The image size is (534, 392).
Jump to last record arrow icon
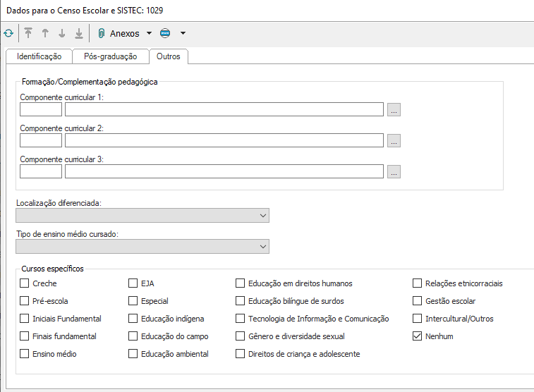point(79,33)
